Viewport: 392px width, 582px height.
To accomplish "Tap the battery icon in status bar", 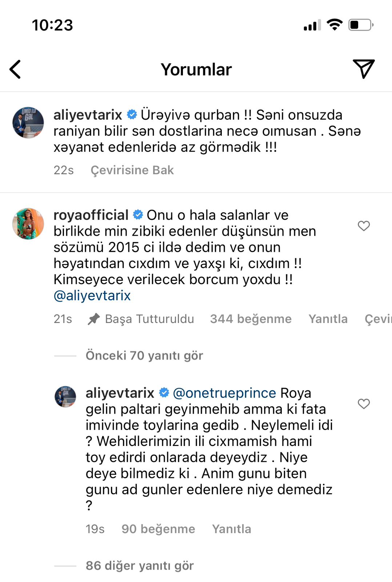I will (x=361, y=25).
